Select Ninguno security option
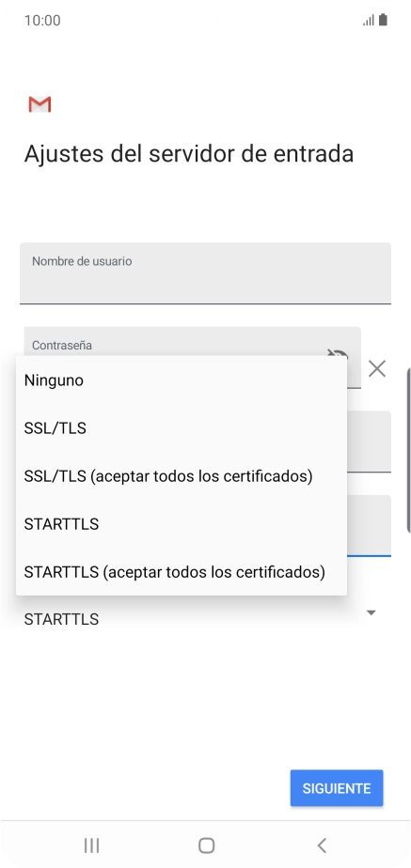This screenshot has width=411, height=868. [182, 380]
